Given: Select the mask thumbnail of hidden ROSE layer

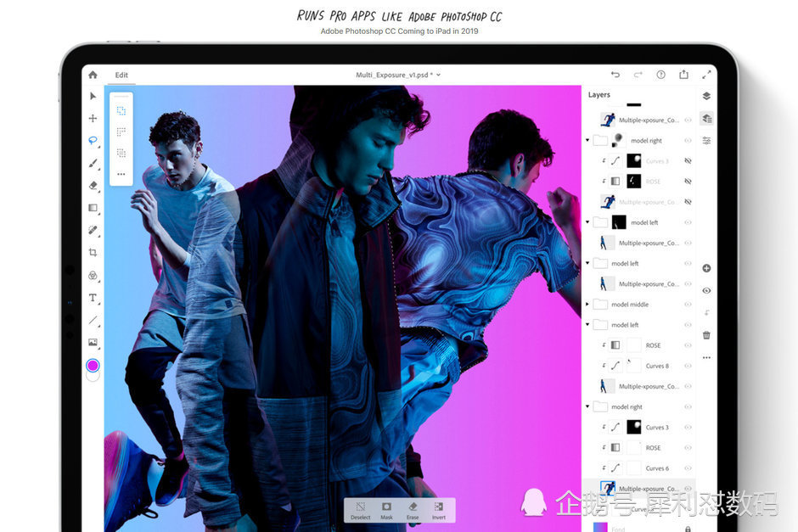Looking at the screenshot, I should coord(633,181).
